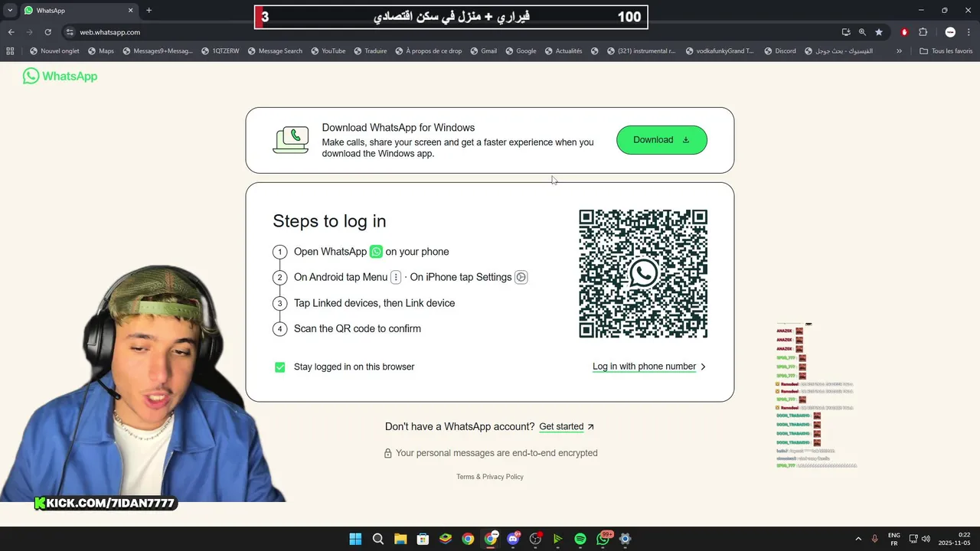Click the laptop phone icon in download banner
Screen dimensions: 980x551
pyautogui.click(x=291, y=140)
